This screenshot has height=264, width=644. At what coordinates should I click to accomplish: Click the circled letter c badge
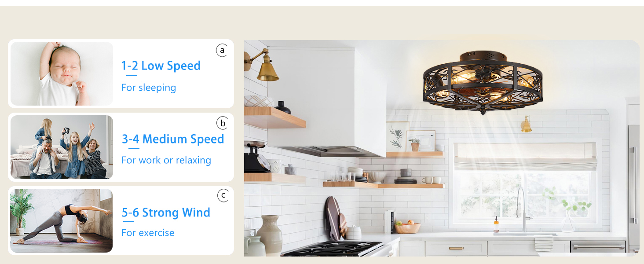(x=223, y=195)
